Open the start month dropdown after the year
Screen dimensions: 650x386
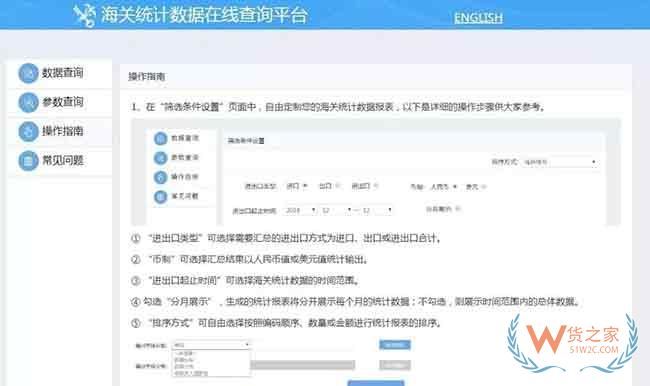click(x=337, y=211)
